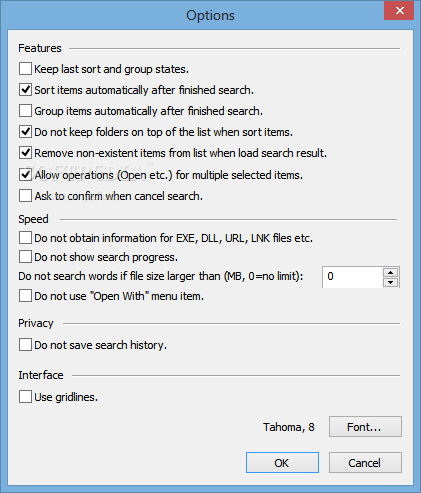Discard changes with Cancel button

click(x=365, y=463)
